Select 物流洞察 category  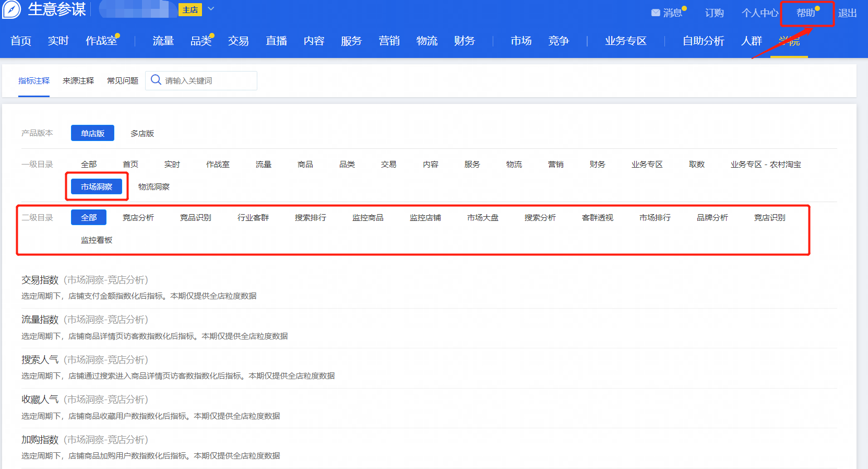pyautogui.click(x=154, y=186)
